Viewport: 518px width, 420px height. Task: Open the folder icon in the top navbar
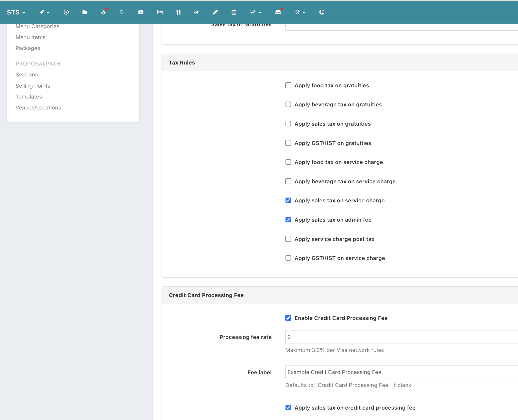(85, 12)
